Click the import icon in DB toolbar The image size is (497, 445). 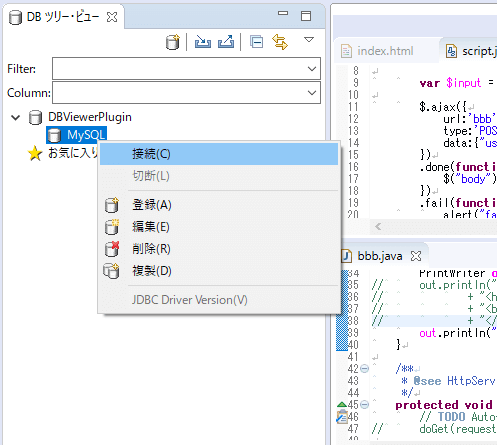pyautogui.click(x=203, y=42)
